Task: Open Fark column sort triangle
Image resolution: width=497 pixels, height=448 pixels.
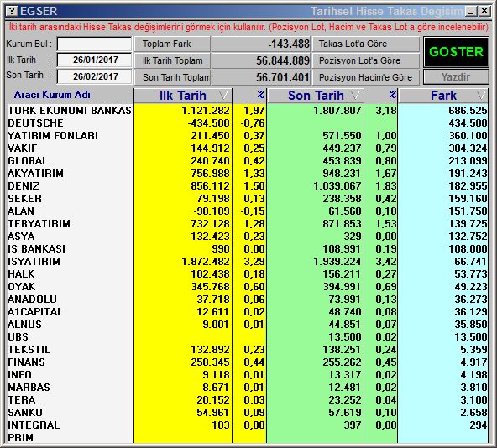Action: point(481,95)
